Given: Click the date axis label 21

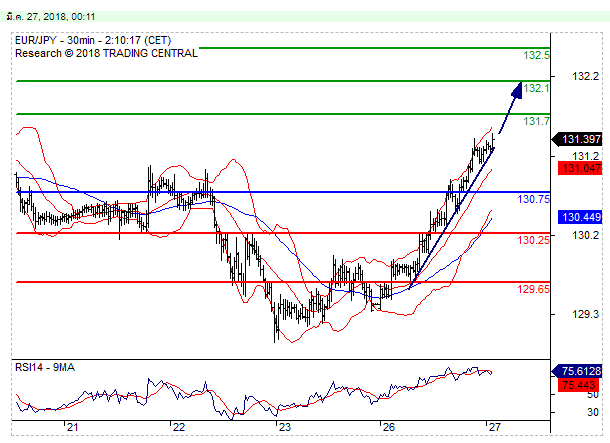Looking at the screenshot, I should (72, 427).
